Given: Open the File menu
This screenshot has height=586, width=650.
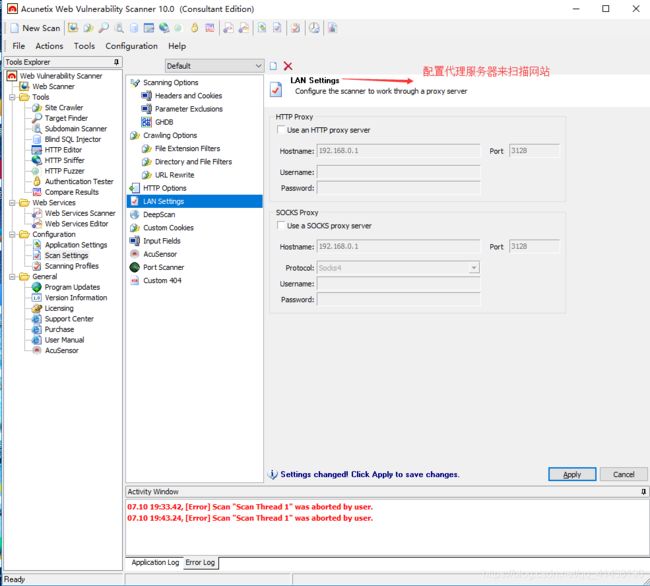Looking at the screenshot, I should [x=19, y=46].
